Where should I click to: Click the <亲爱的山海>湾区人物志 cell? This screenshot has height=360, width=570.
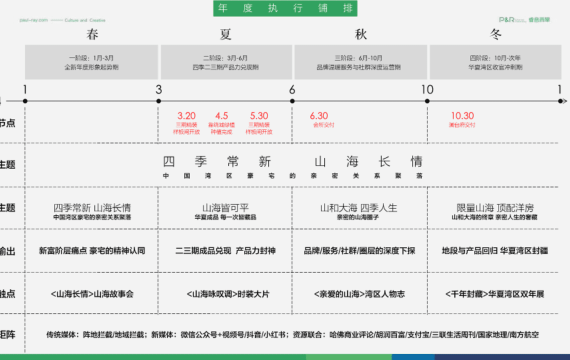pyautogui.click(x=360, y=294)
